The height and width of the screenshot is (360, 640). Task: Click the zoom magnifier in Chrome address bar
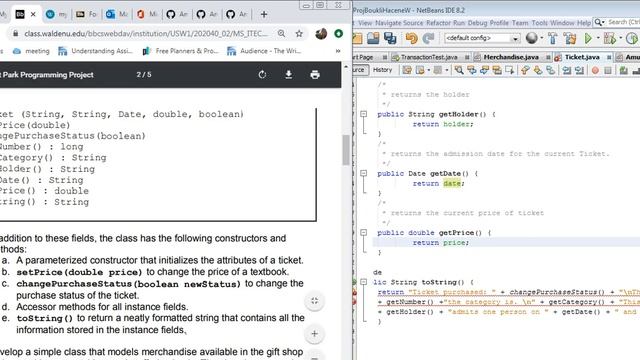[281, 33]
